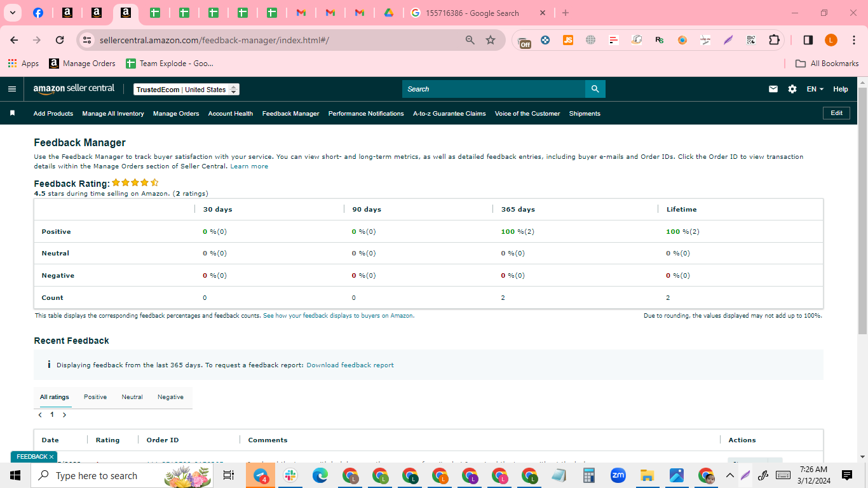
Task: Switch to the Google Drive browser tab
Action: pyautogui.click(x=388, y=13)
